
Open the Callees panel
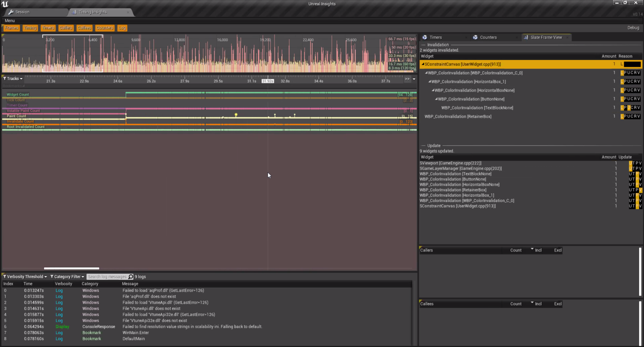coord(84,28)
